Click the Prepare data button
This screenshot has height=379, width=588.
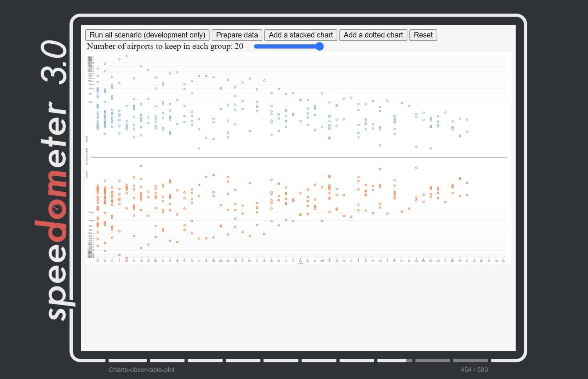tap(237, 35)
